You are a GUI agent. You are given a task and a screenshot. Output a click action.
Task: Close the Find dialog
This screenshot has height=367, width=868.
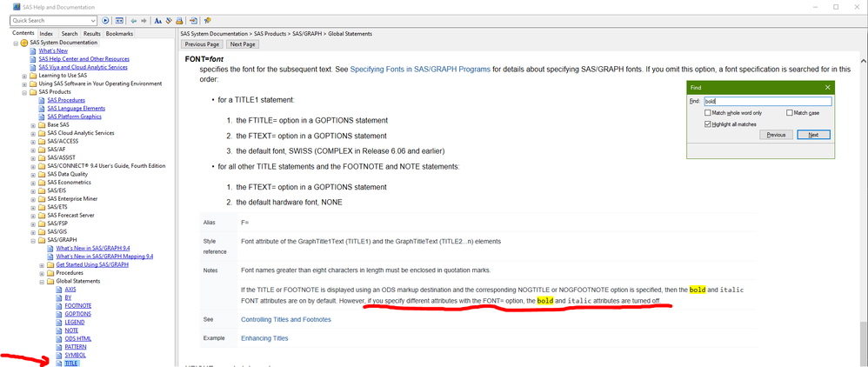point(828,88)
